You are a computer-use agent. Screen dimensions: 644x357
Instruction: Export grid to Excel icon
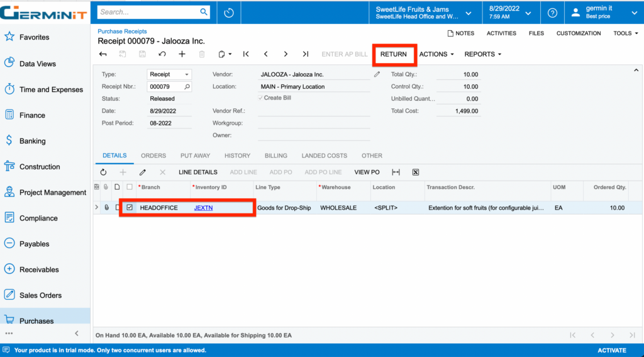pos(416,173)
